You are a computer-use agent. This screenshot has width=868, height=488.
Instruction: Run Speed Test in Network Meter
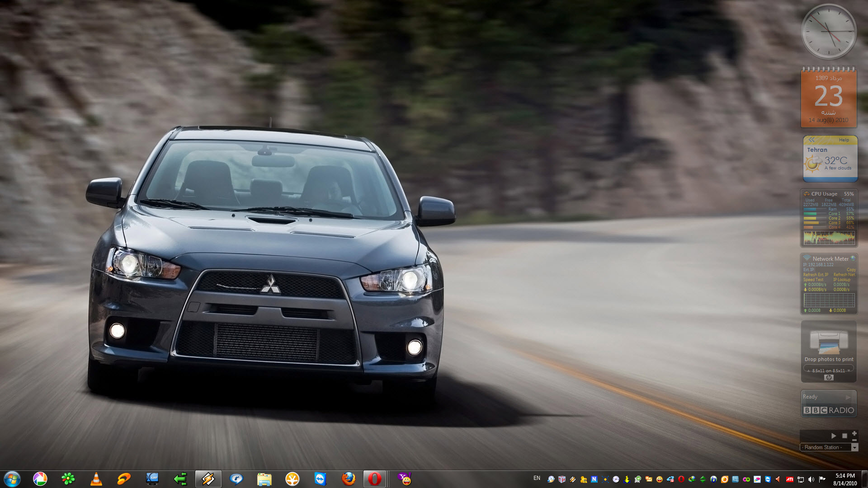pos(813,280)
